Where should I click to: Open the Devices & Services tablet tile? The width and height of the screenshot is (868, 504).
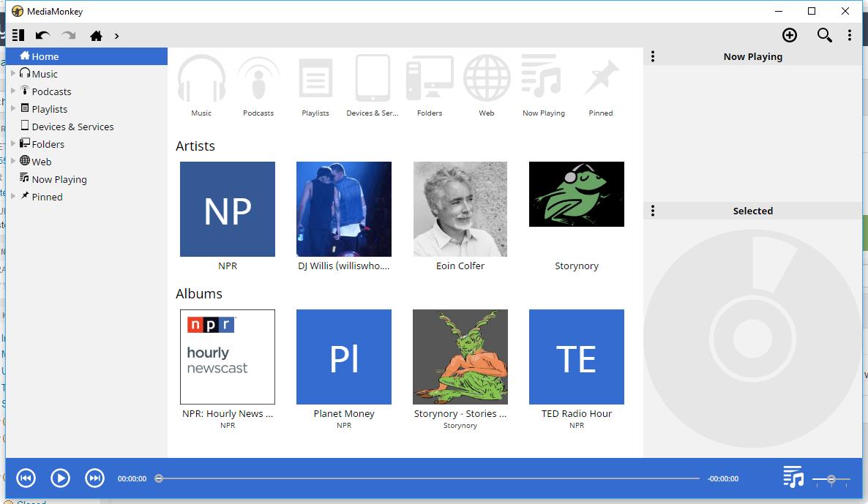pyautogui.click(x=372, y=80)
